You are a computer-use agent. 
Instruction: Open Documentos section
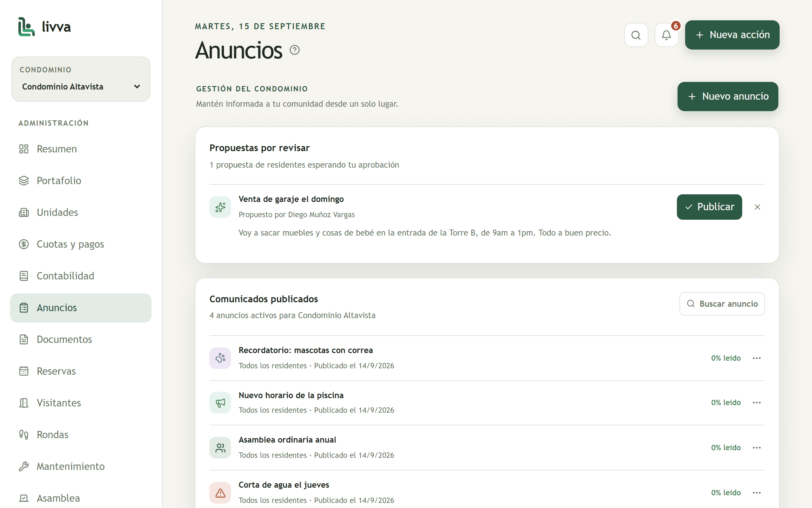tap(81, 339)
